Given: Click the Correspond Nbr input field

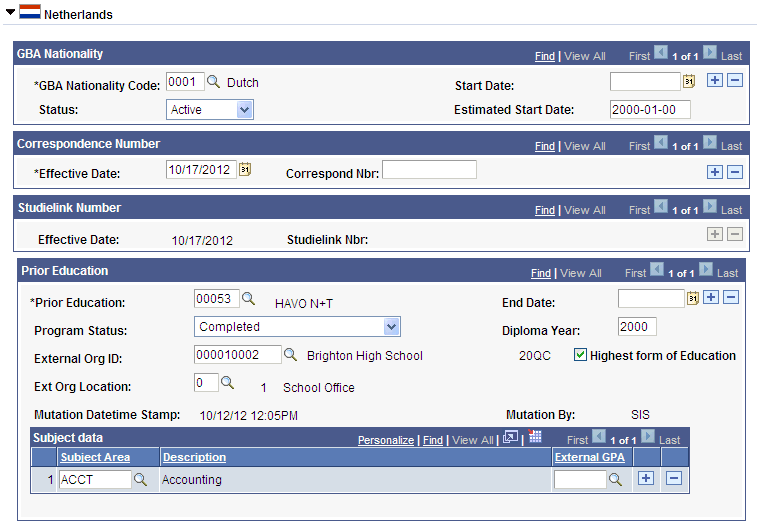Looking at the screenshot, I should 429,170.
